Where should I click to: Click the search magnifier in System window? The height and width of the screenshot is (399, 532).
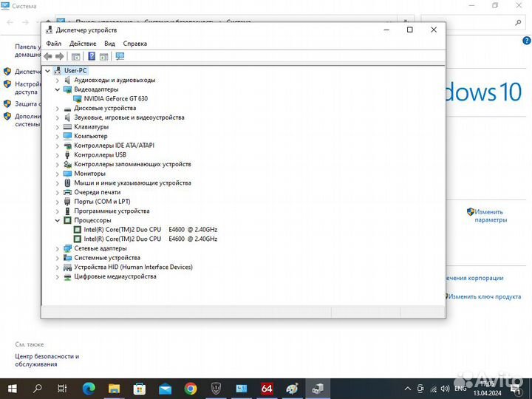point(518,23)
